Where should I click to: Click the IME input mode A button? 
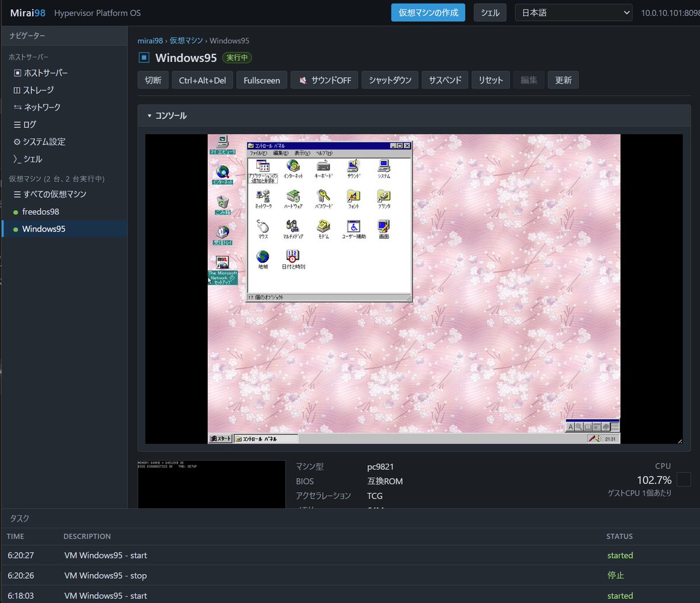[571, 427]
